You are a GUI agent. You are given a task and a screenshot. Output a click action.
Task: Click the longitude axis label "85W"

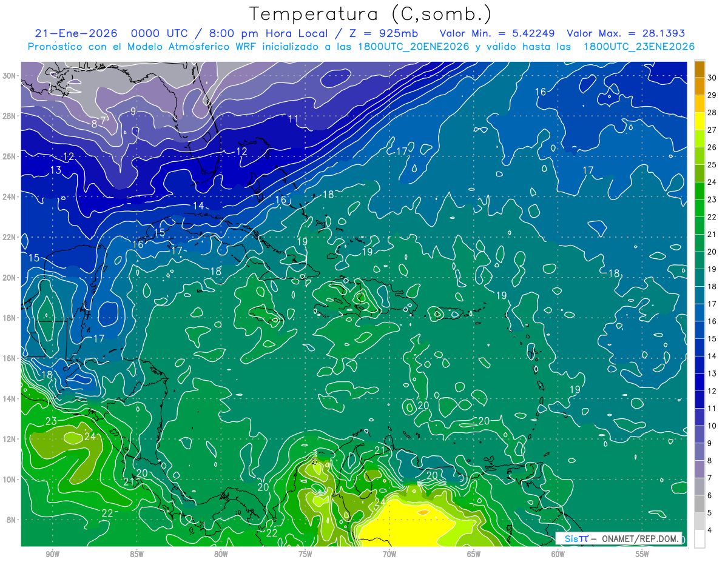pyautogui.click(x=136, y=554)
